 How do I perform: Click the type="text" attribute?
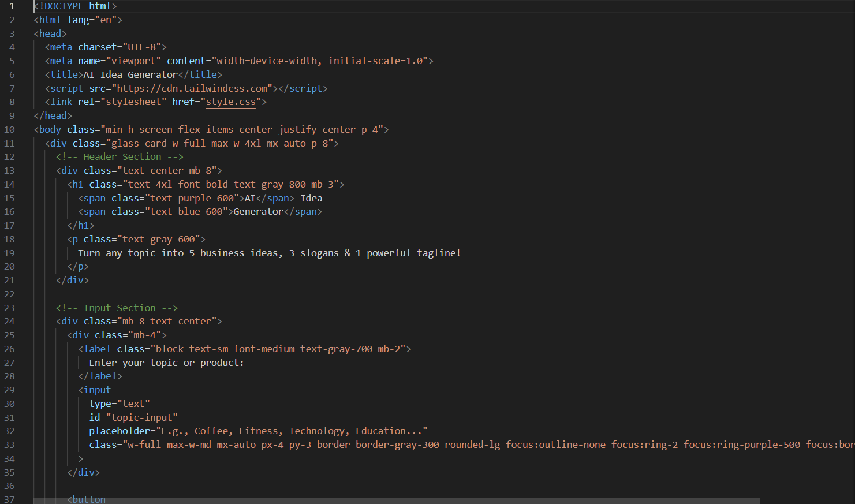[120, 404]
